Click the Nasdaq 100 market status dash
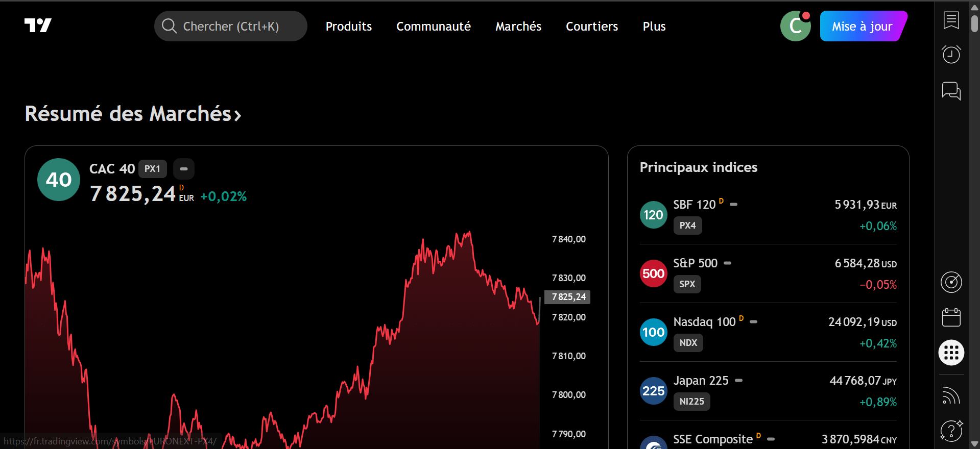The width and height of the screenshot is (980, 449). [x=753, y=322]
